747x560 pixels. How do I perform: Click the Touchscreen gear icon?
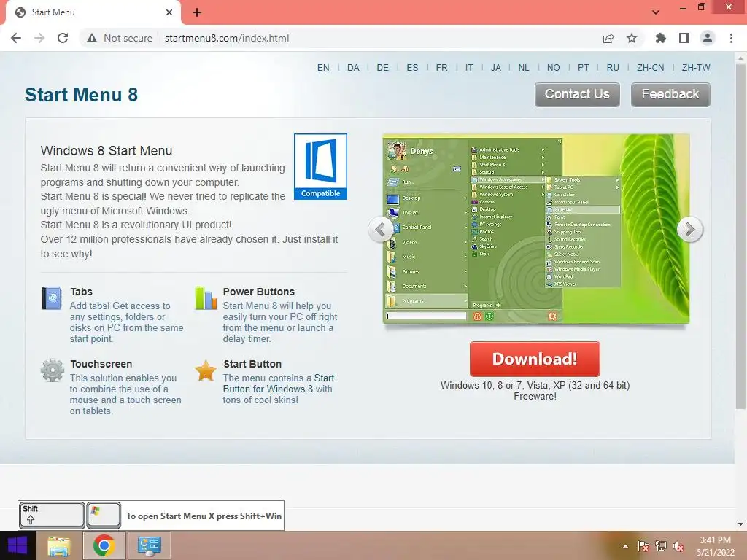pos(53,370)
